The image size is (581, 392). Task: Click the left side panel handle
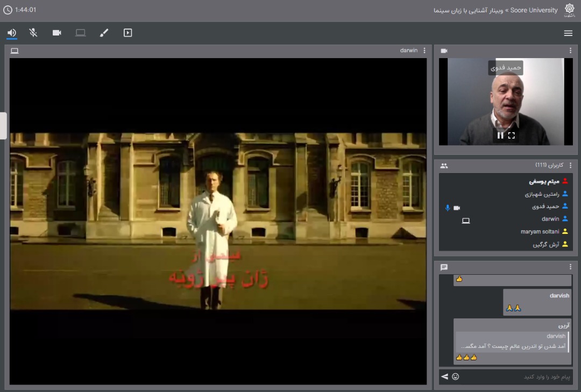(x=3, y=126)
